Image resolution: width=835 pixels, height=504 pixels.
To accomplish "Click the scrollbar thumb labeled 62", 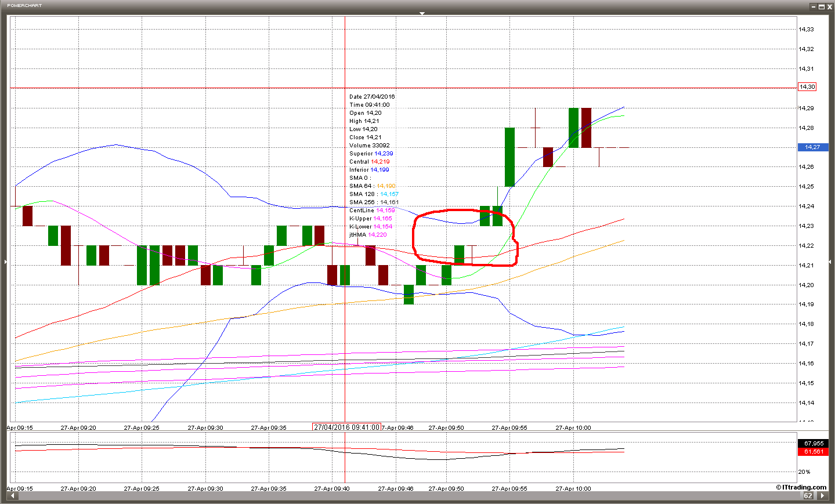I will point(808,496).
